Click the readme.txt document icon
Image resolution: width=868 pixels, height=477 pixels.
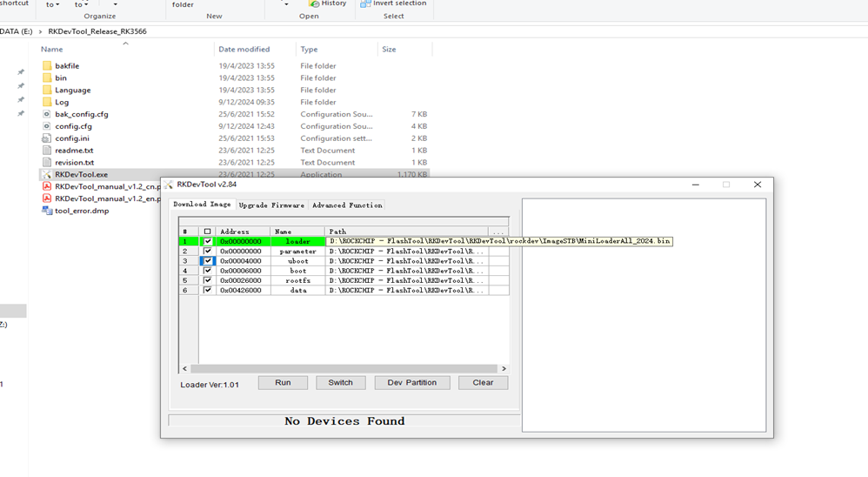(x=47, y=151)
